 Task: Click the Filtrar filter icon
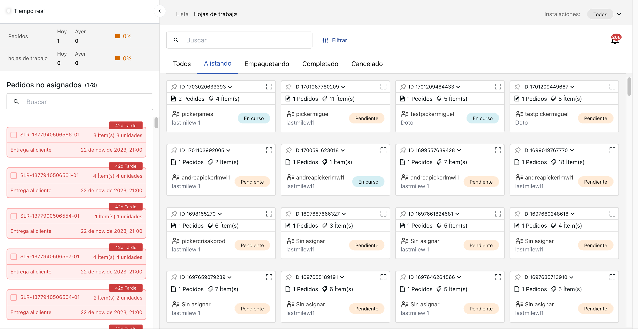click(x=325, y=40)
